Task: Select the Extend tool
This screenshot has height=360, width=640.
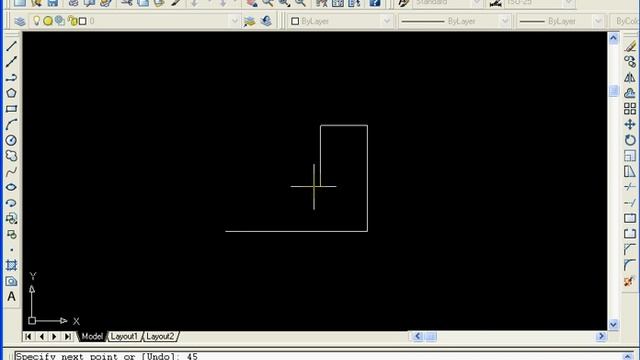Action: pos(630,203)
